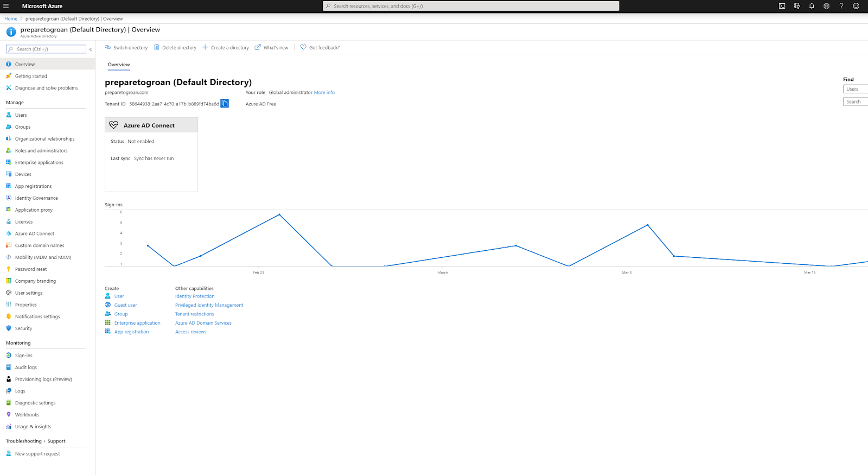Copy the Tenant ID to clipboard

click(x=225, y=103)
